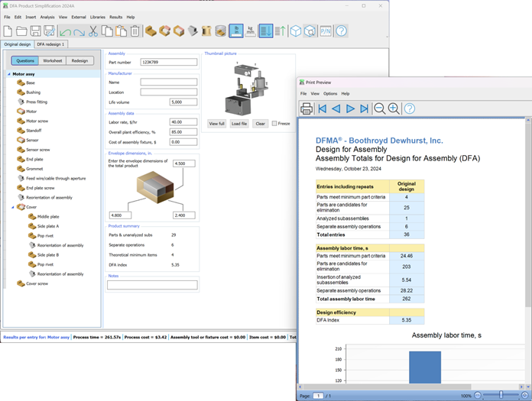Screen dimensions: 532x401
Task: Zoom out in Print Preview toolbar
Action: (x=379, y=108)
